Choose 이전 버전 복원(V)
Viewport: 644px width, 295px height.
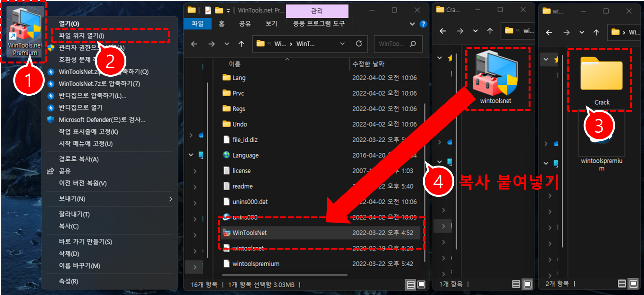(x=83, y=183)
